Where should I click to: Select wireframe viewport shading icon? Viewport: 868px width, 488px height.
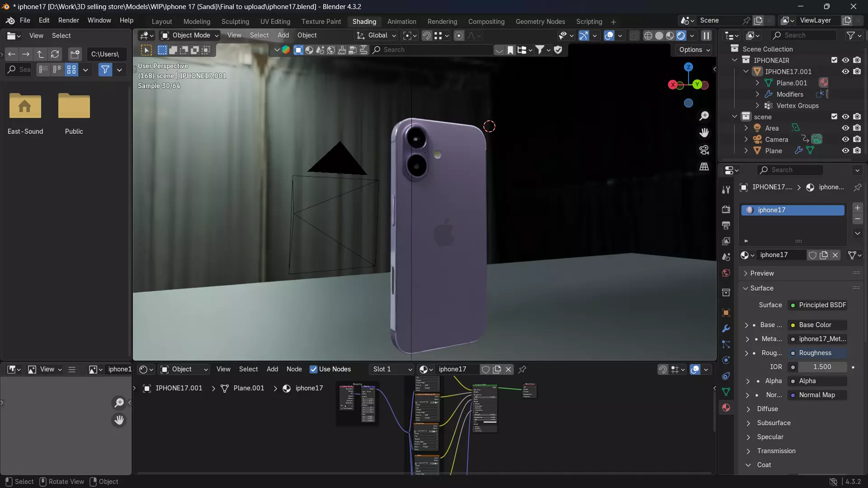[648, 36]
